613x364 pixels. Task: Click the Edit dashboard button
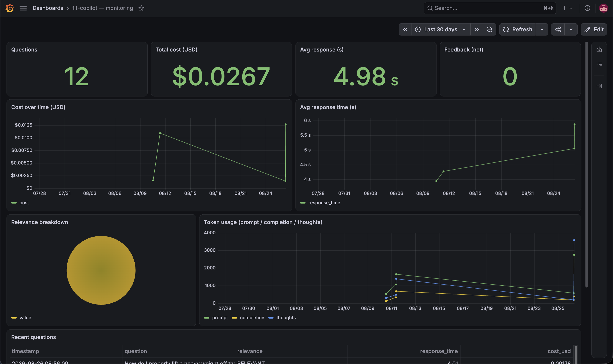click(594, 29)
